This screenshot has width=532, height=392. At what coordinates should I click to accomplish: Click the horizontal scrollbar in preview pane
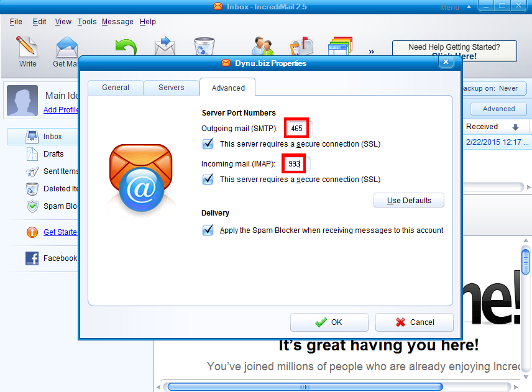coord(305,387)
